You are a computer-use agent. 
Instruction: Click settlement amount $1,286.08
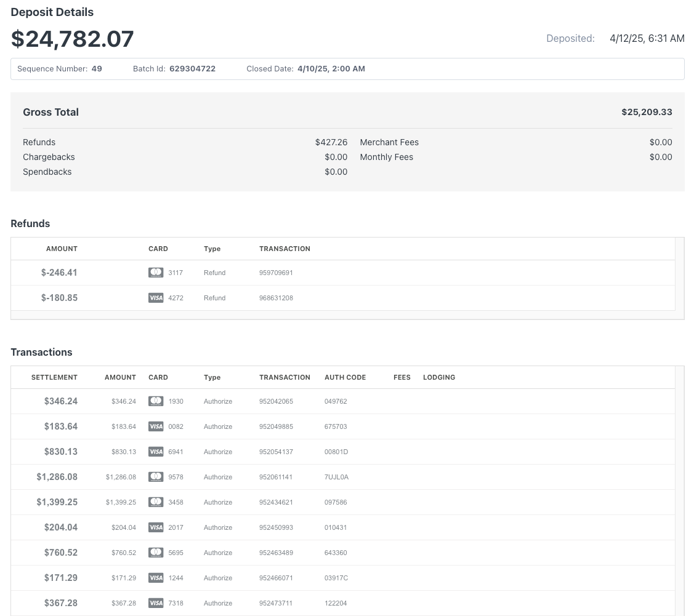57,477
